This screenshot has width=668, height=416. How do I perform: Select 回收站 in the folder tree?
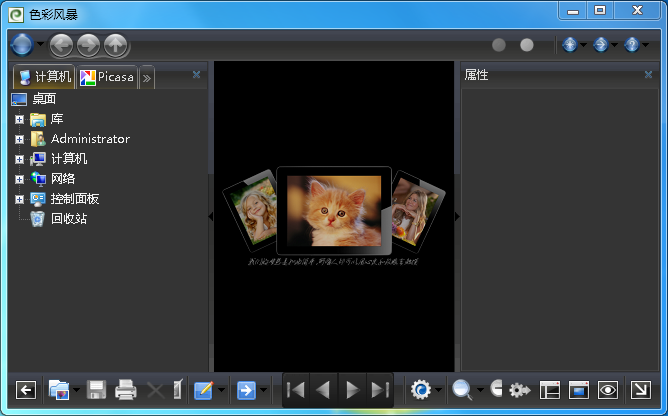click(68, 218)
